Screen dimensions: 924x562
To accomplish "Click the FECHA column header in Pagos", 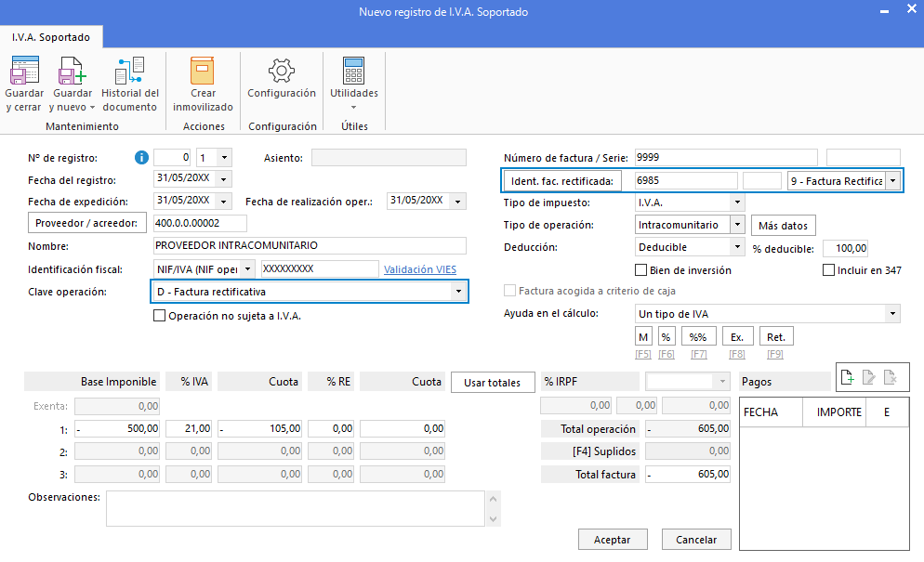I will tap(772, 412).
